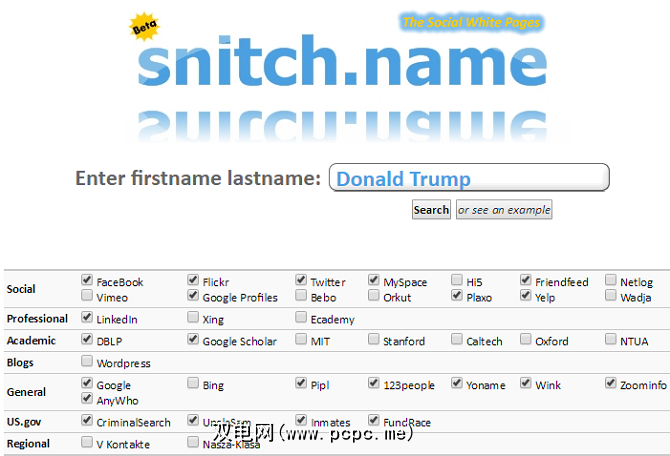Check the Vimeo checkbox
This screenshot has height=456, width=670.
87,295
